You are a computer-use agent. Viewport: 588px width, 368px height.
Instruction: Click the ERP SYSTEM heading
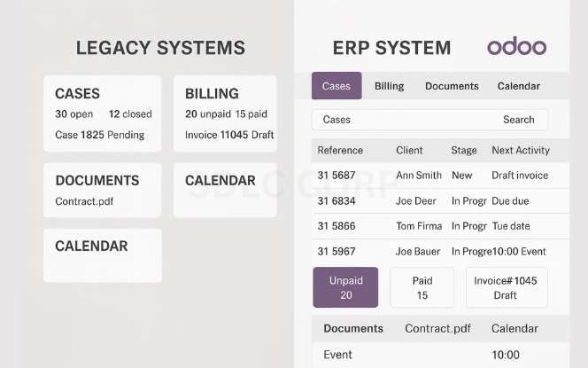point(391,48)
